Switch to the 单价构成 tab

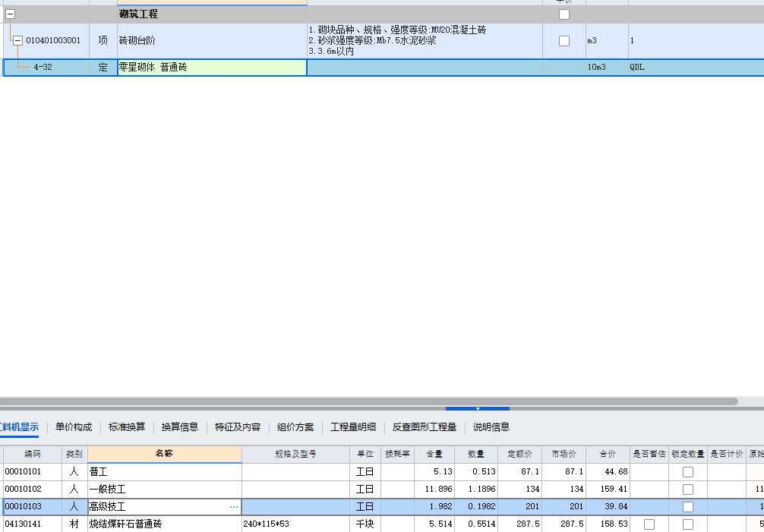[x=74, y=427]
